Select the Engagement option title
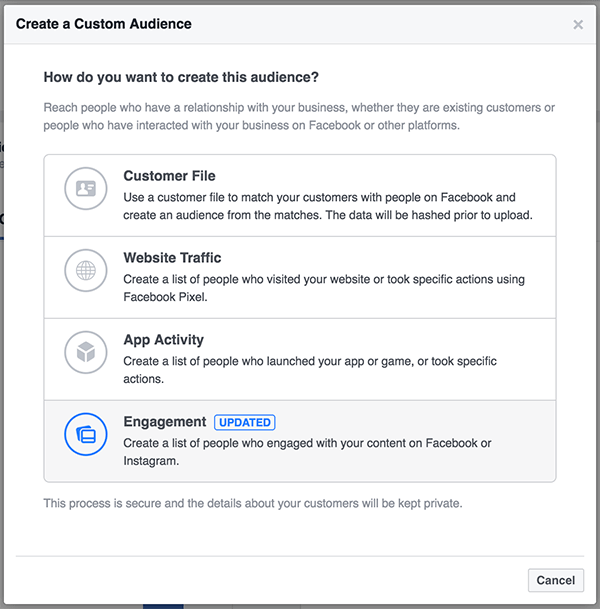600x609 pixels. tap(164, 422)
